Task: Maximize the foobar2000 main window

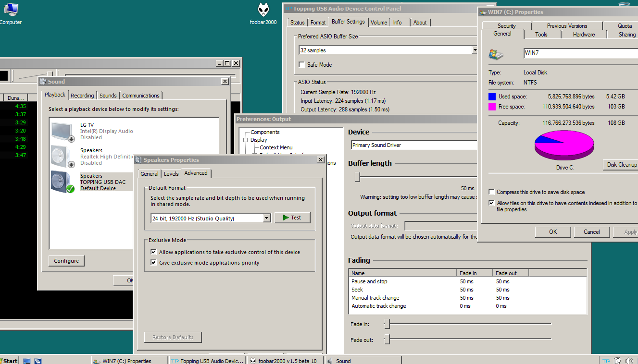Action: point(227,63)
